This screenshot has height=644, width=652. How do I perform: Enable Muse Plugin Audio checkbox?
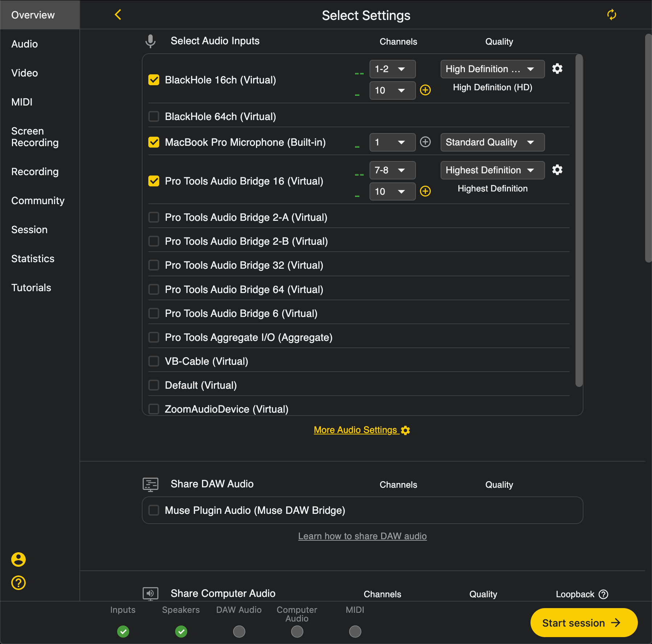[x=154, y=510]
